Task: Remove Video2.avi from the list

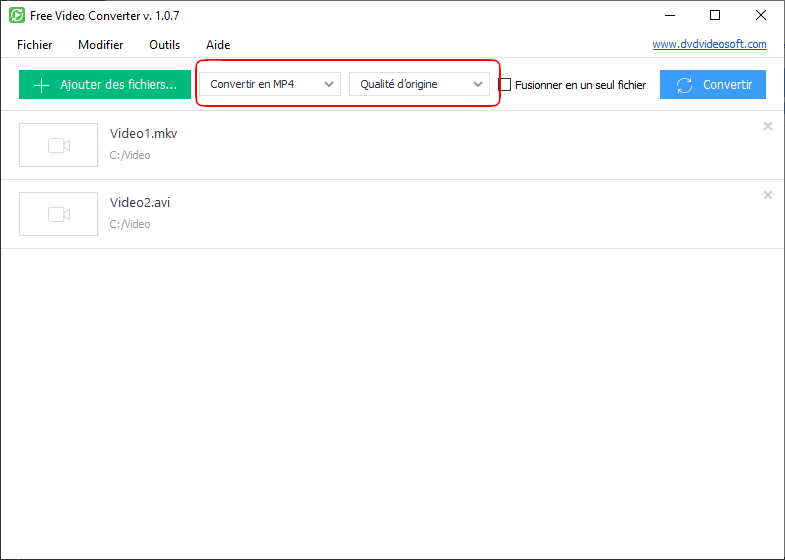Action: tap(767, 195)
